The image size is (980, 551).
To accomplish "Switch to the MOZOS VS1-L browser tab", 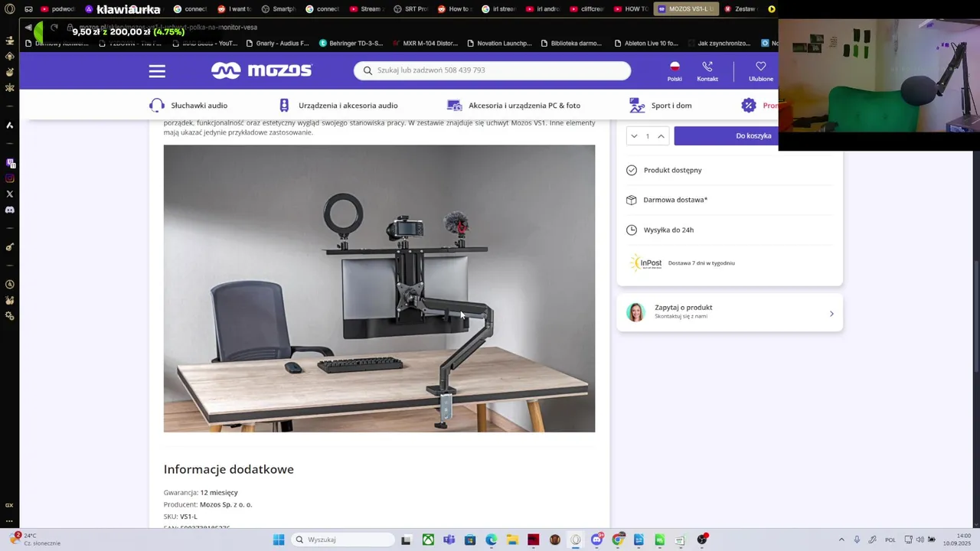I will 685,9.
